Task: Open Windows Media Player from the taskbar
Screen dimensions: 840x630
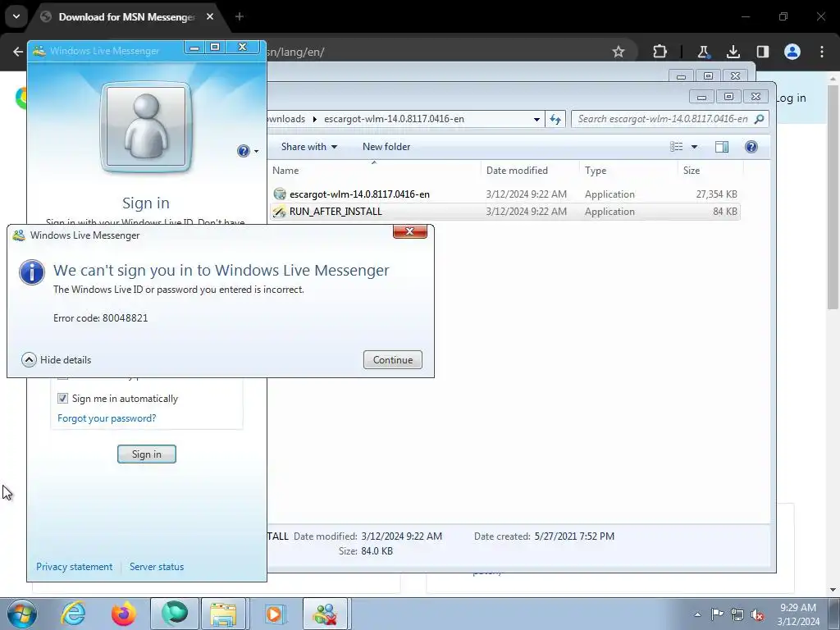Action: point(275,614)
